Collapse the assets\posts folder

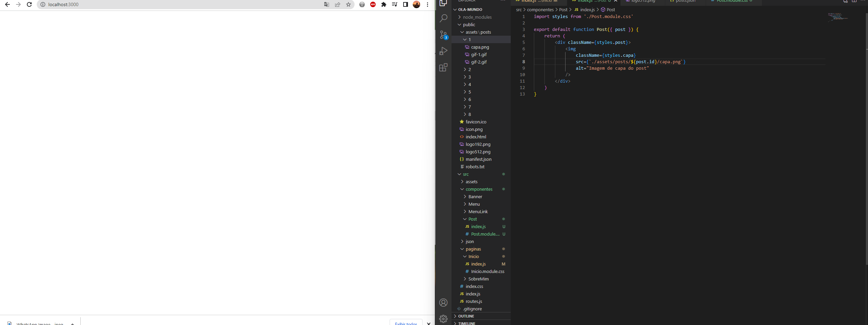(481, 32)
